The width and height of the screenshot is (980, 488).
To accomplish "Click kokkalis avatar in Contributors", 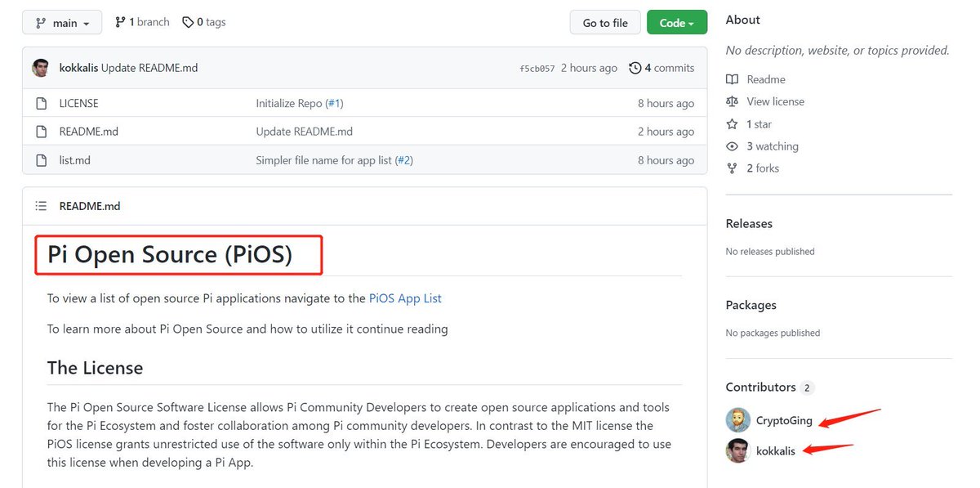I will [x=737, y=450].
